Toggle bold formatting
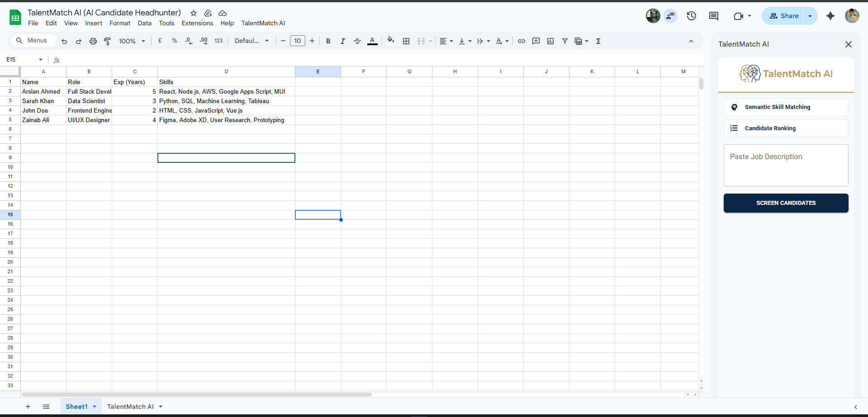The height and width of the screenshot is (417, 868). (x=328, y=41)
